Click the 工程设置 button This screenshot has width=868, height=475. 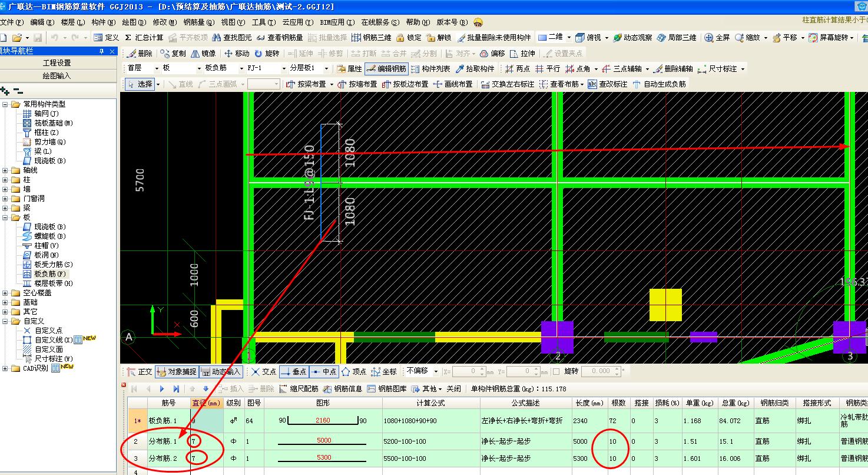pyautogui.click(x=57, y=63)
